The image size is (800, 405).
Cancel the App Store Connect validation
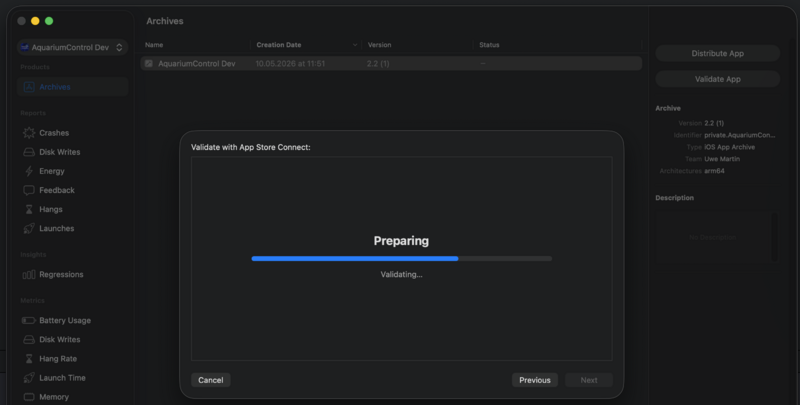(211, 380)
